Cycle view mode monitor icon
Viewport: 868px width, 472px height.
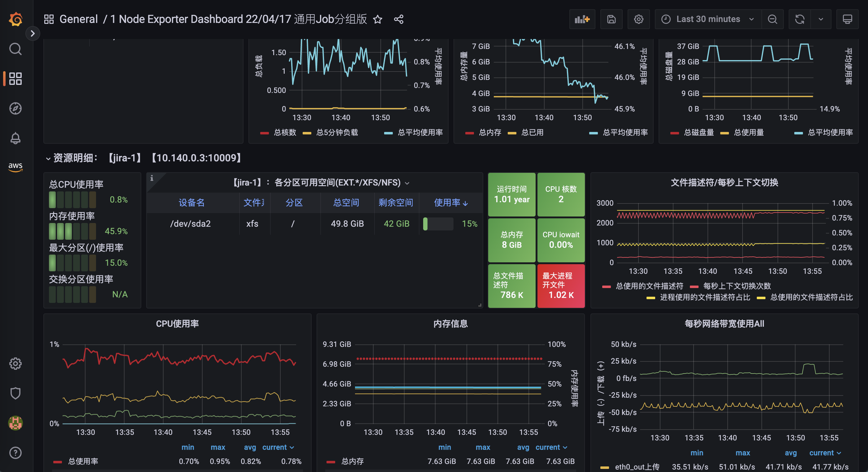pos(848,19)
